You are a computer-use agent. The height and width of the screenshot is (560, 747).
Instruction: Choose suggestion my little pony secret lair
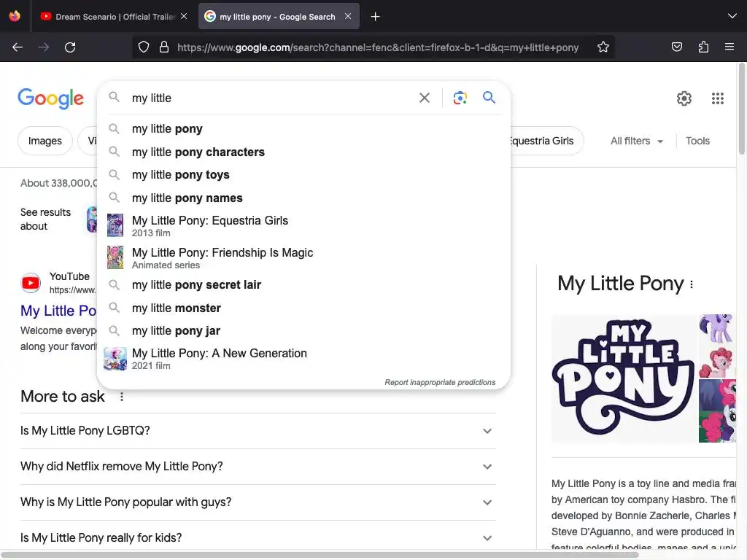tap(304, 285)
